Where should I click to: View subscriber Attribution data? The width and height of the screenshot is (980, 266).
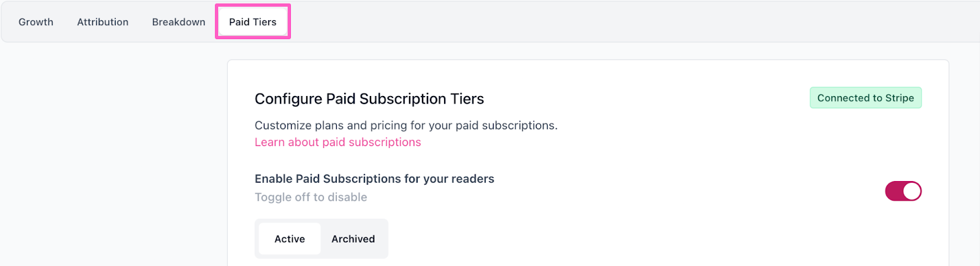(102, 22)
